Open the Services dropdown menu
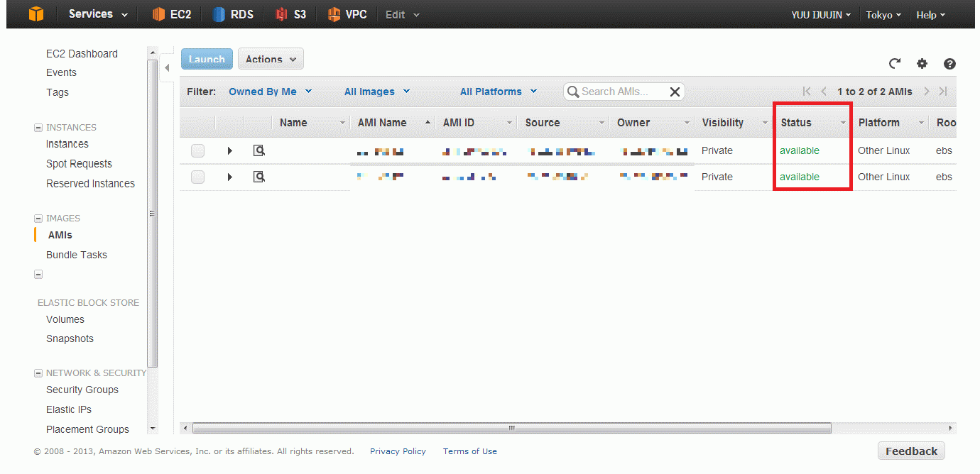This screenshot has height=474, width=980. click(x=99, y=14)
